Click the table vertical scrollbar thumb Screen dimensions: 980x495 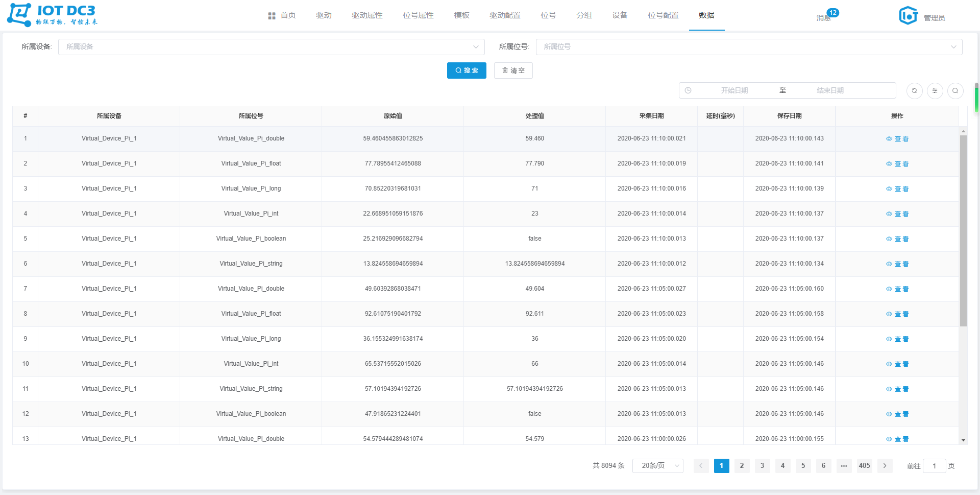[963, 230]
